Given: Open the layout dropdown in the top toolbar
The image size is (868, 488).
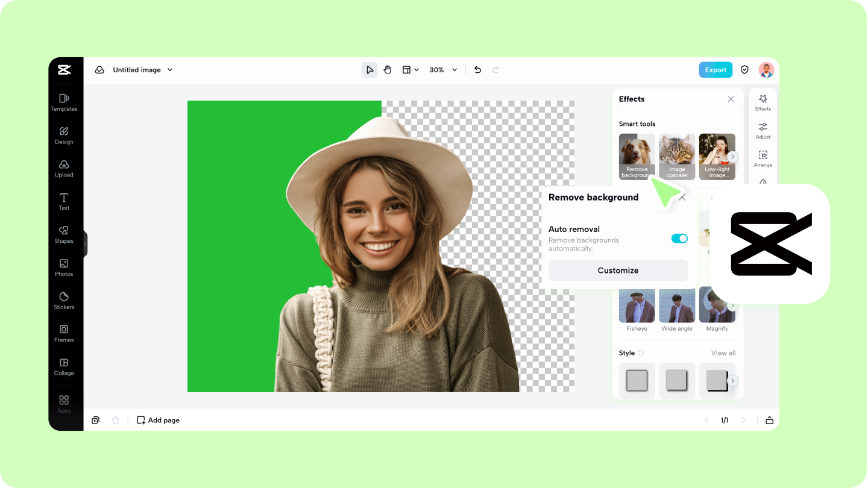Looking at the screenshot, I should pos(410,69).
